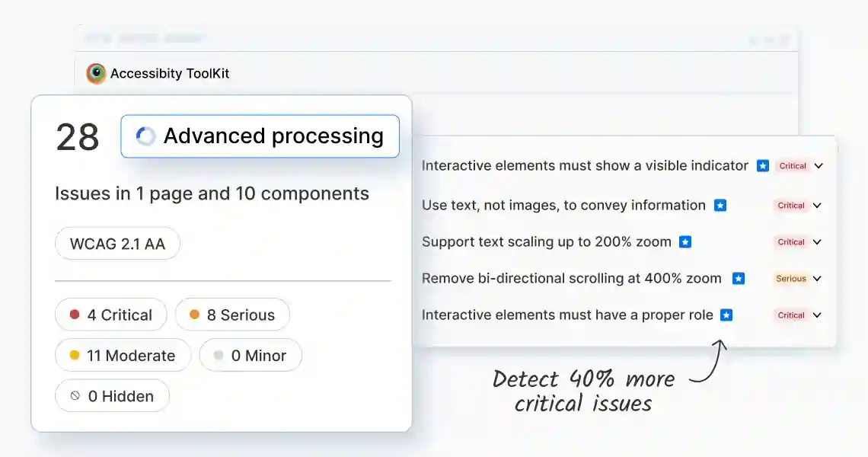Image resolution: width=868 pixels, height=457 pixels.
Task: Open the Interactive elements proper role issue
Action: tap(567, 315)
